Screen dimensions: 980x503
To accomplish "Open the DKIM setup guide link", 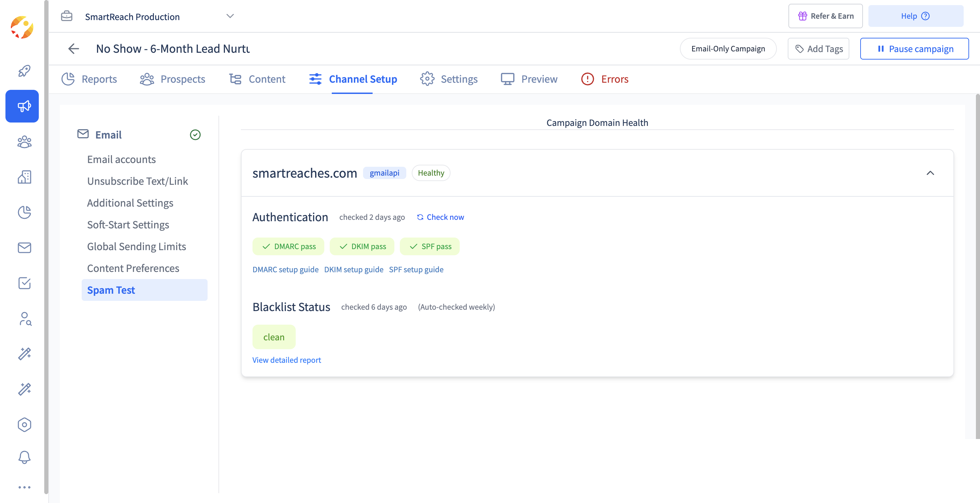I will click(354, 270).
